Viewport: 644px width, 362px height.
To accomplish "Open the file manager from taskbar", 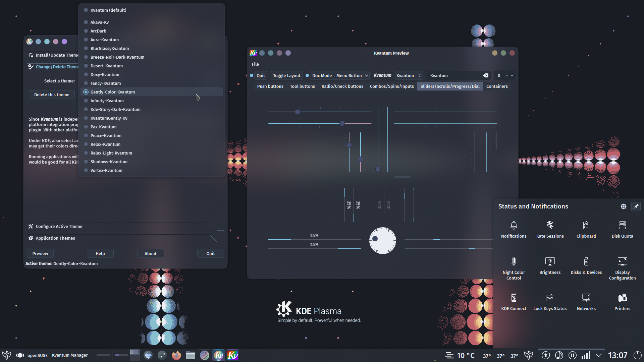I will pos(190,355).
